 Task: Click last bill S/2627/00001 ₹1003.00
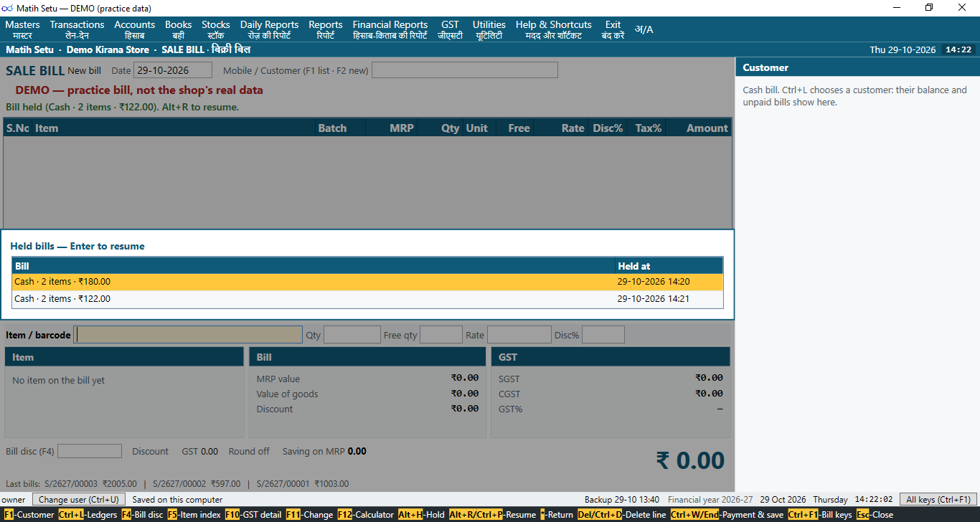click(x=303, y=484)
